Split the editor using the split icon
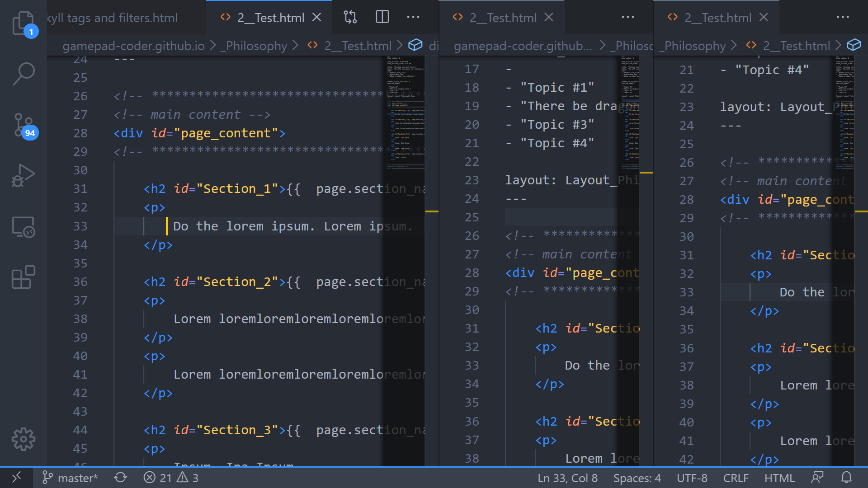 pos(382,17)
